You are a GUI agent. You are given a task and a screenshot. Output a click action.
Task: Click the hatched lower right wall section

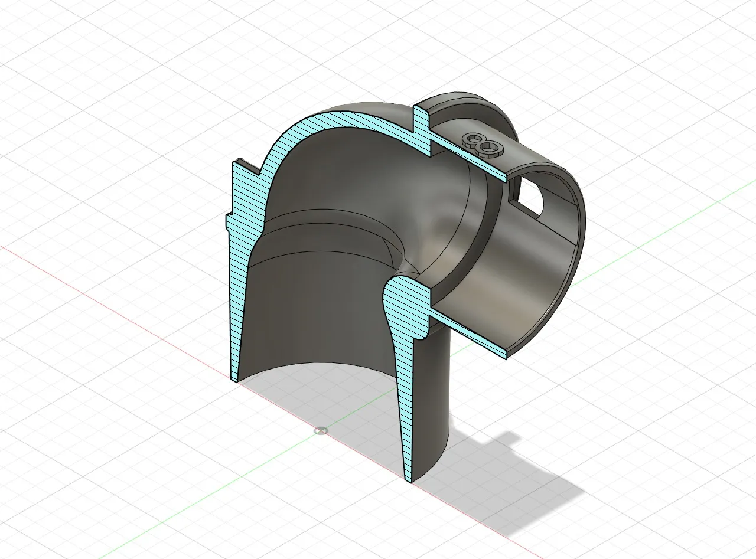tap(405, 413)
